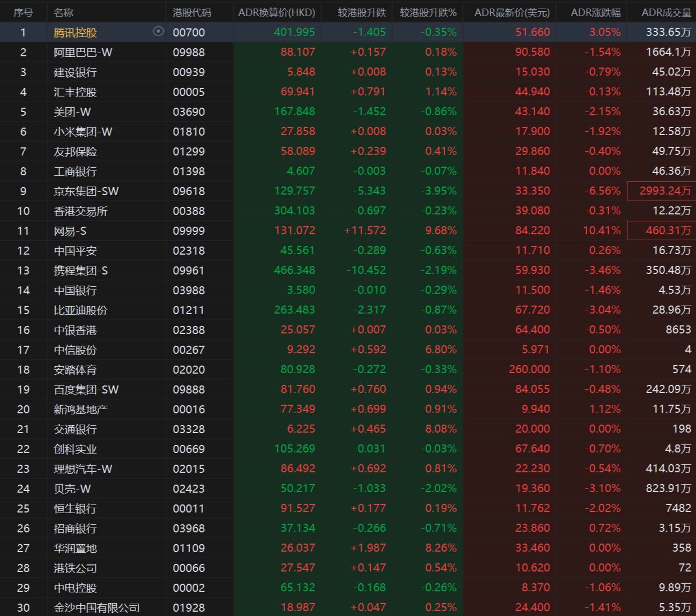Select the 中国银行 stock name
Viewport: 696px width, 616px height.
[x=75, y=291]
